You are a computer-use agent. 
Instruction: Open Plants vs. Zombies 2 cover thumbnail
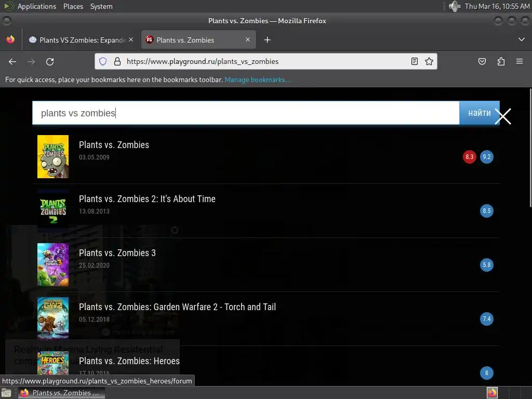(53, 210)
